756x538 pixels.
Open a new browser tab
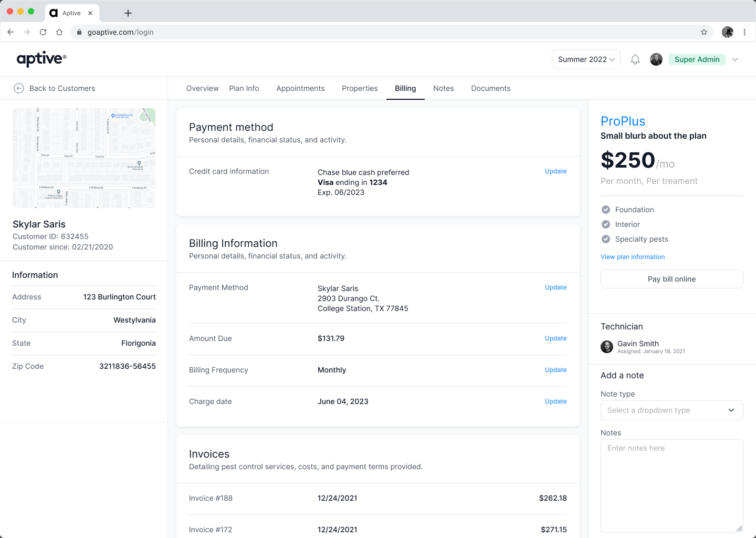pos(128,13)
